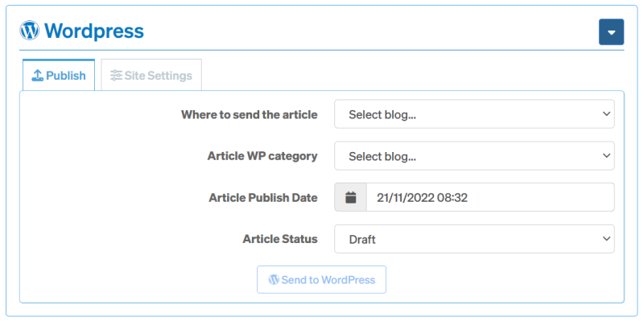The image size is (644, 321).
Task: Click the Send to WordPress button
Action: point(321,279)
